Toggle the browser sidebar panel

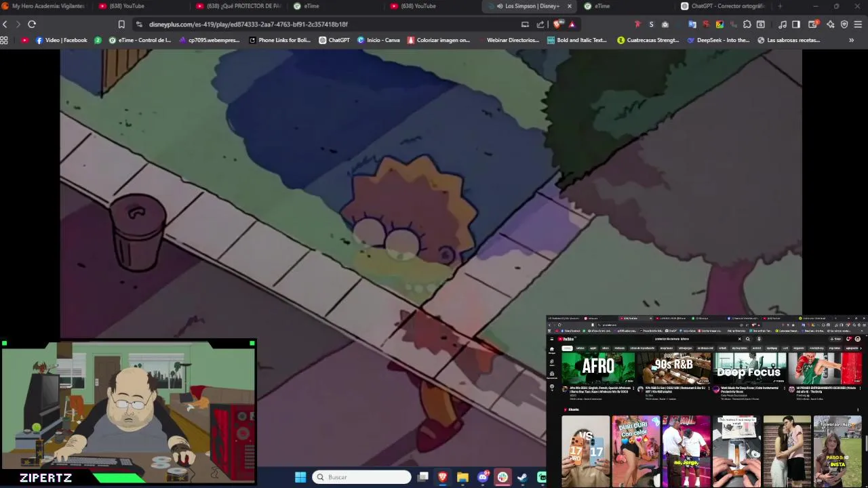click(x=796, y=24)
